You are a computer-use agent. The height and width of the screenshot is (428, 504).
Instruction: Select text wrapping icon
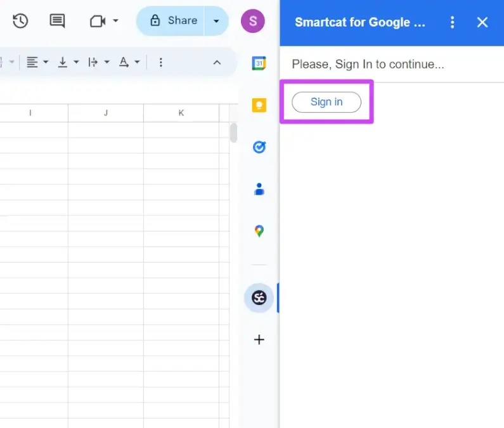point(93,62)
